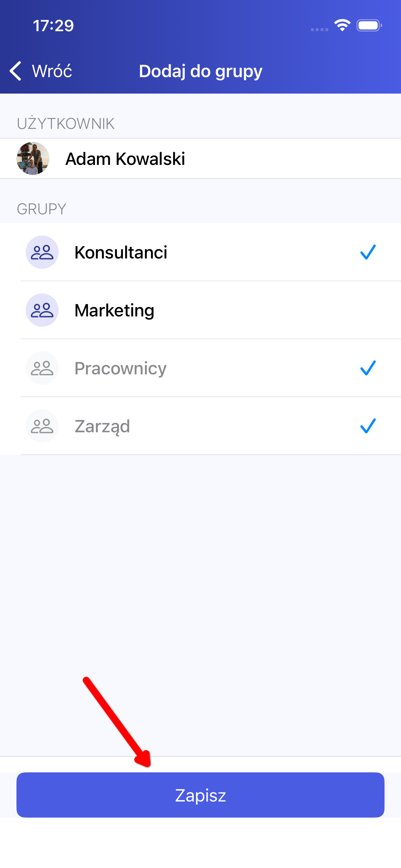
Task: Tap the Konsultanci group label
Action: point(121,253)
